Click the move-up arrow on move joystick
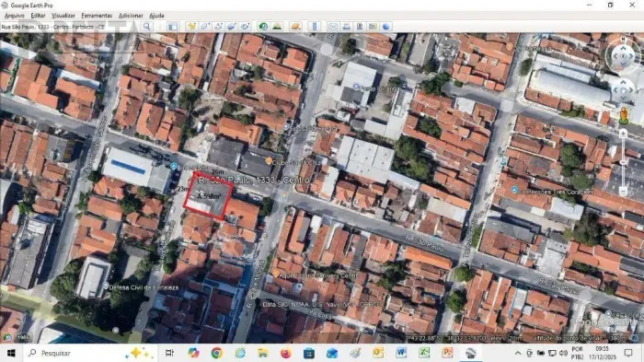Viewport: 644px width, 362px height. point(623,83)
